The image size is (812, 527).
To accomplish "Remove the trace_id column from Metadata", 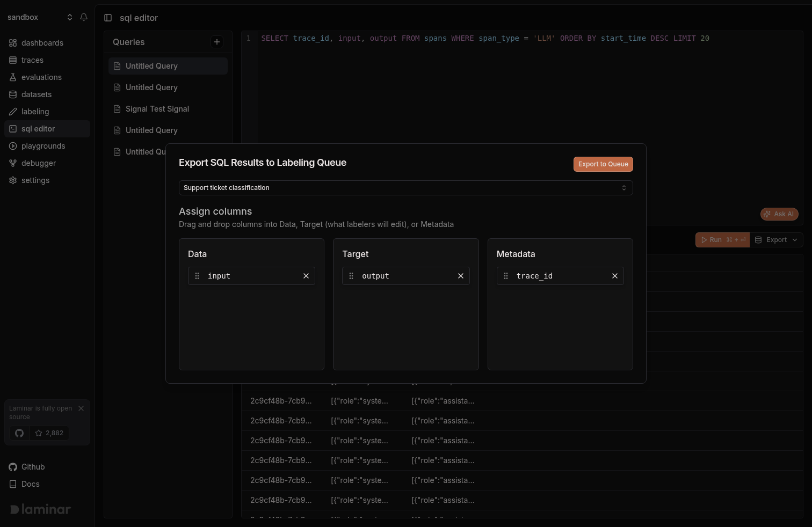I will (x=615, y=276).
